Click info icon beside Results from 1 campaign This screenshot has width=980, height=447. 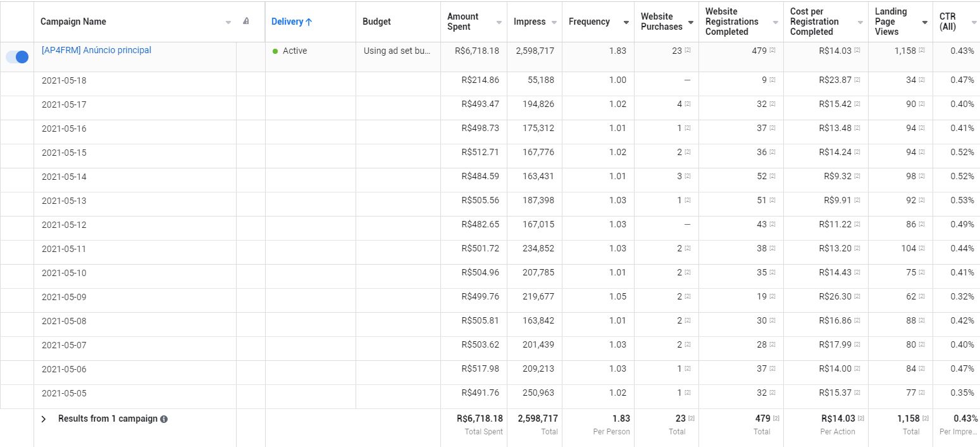click(x=164, y=419)
